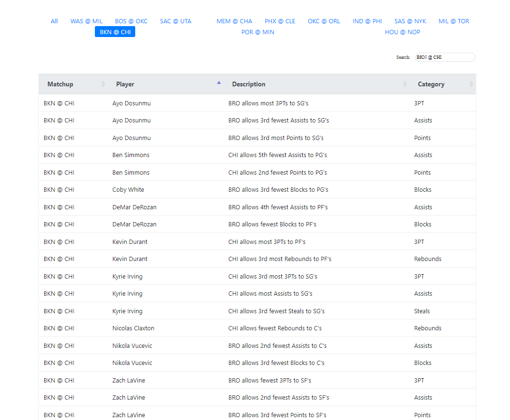Click Kevin Durant in the 3PT row
The width and height of the screenshot is (510, 420).
tap(130, 242)
